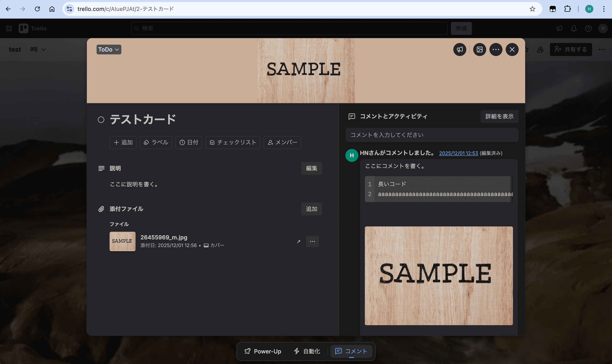
Task: Toggle board members visibility icon
Action: click(540, 49)
